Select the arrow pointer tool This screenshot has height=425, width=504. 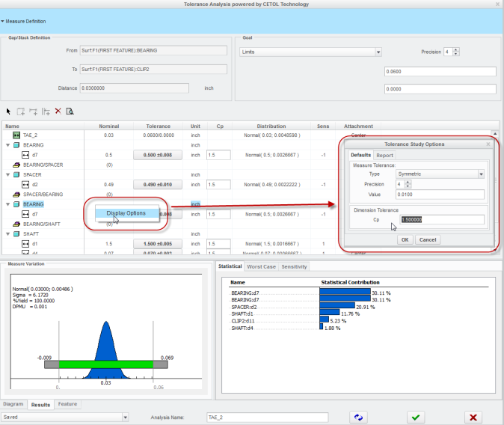9,111
